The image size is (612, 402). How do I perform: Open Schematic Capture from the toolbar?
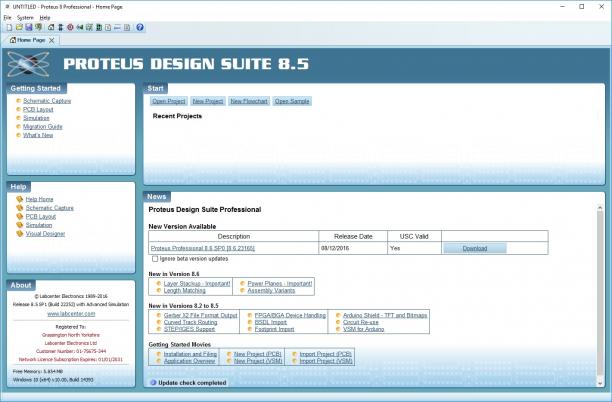pos(60,27)
